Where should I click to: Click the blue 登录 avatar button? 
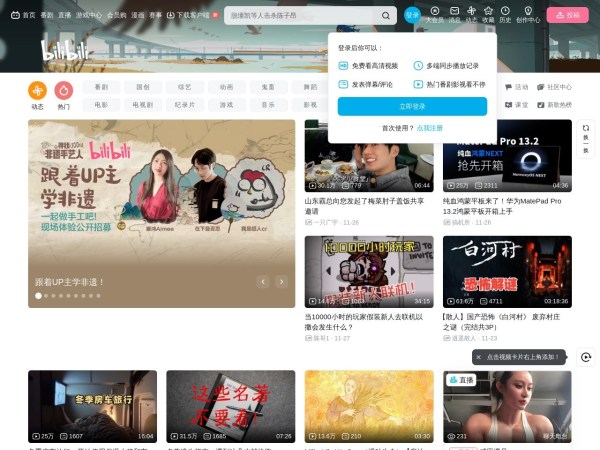point(412,15)
